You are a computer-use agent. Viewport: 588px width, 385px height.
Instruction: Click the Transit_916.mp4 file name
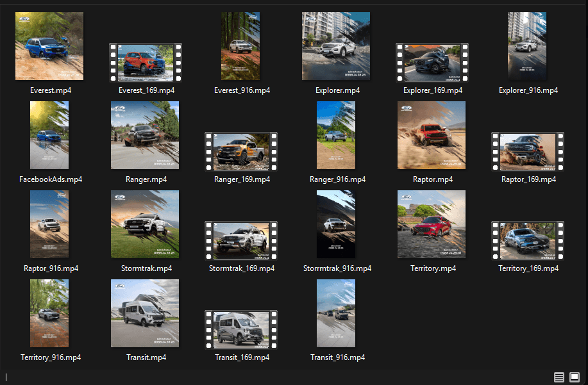pyautogui.click(x=337, y=357)
